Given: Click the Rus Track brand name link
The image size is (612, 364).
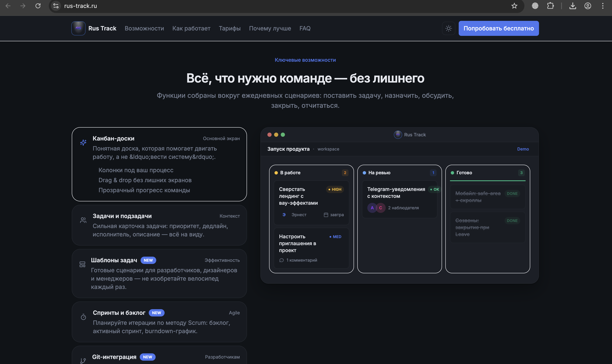Looking at the screenshot, I should (102, 28).
